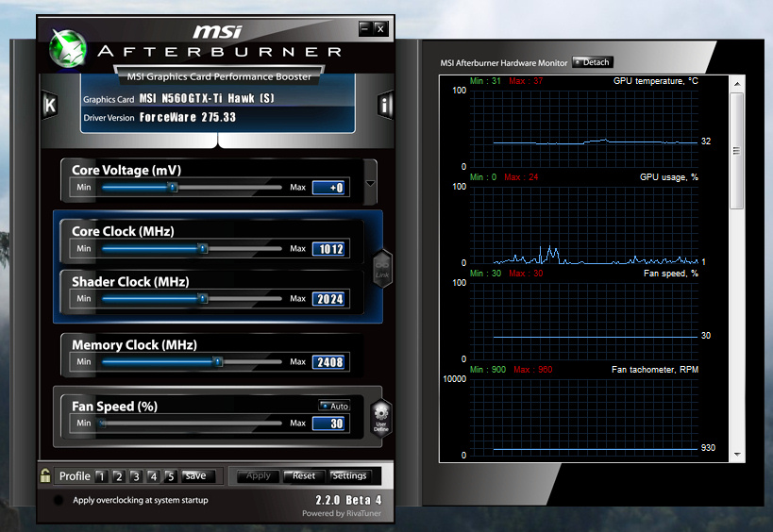Viewport: 773px width, 532px height.
Task: Select profile slot 4
Action: 153,476
